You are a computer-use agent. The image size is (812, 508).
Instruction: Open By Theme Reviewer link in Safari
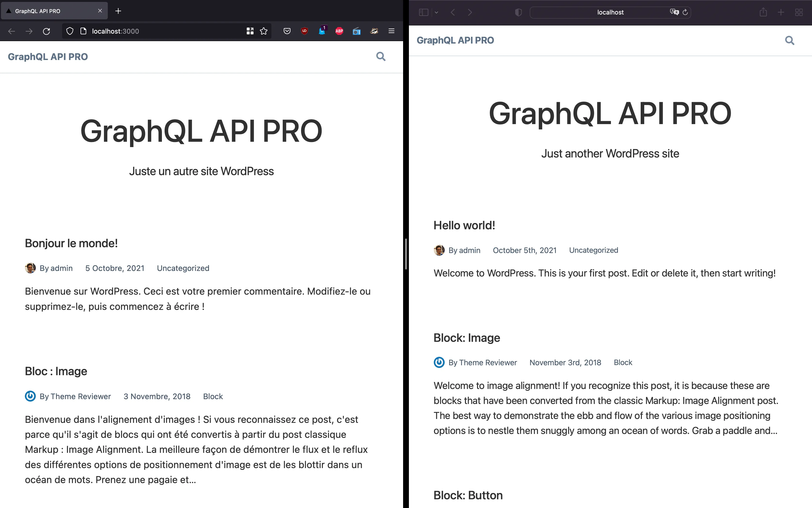click(483, 363)
